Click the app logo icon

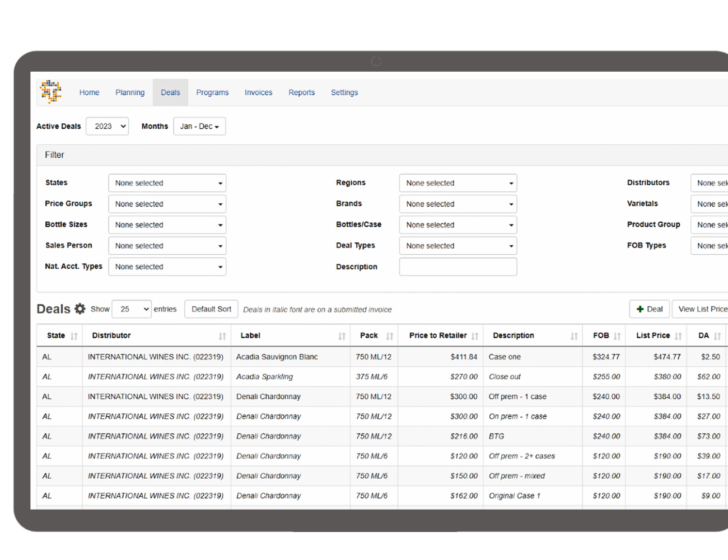[51, 92]
